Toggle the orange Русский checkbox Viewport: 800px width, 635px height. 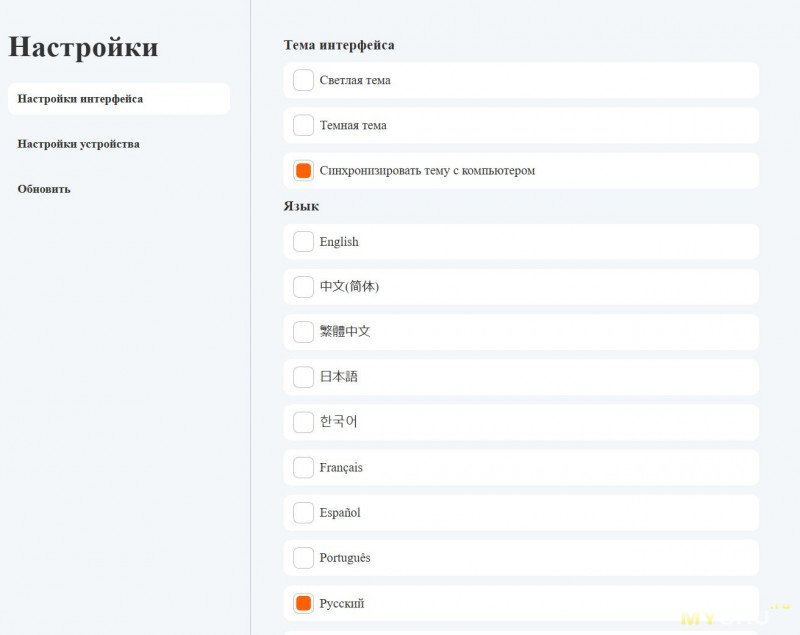(303, 603)
